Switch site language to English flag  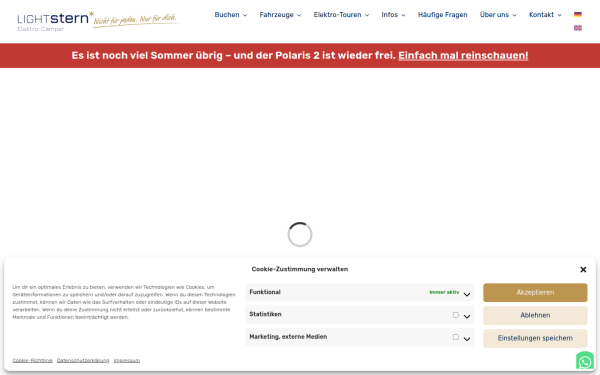pos(578,28)
